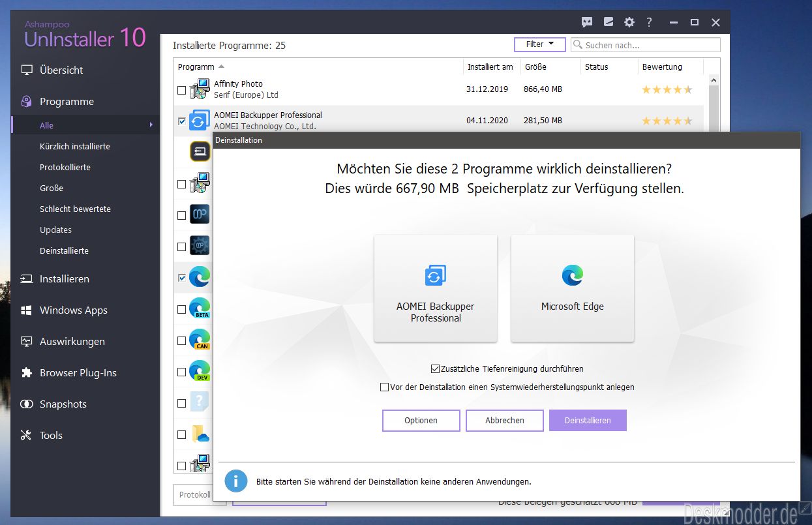
Task: Click the Edge Canary icon in the list
Action: 200,339
